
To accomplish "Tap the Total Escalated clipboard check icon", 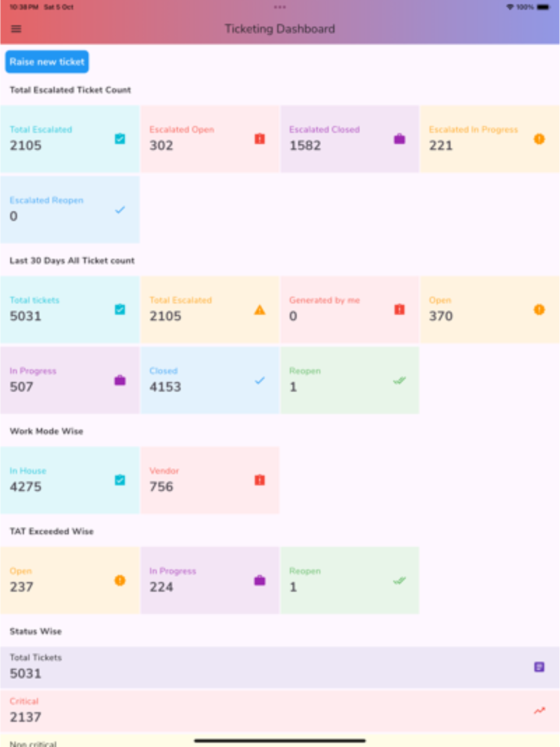I will [x=120, y=139].
